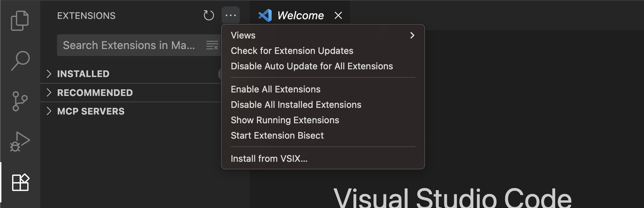Refresh the Extensions list
Image resolution: width=644 pixels, height=208 pixels.
coord(209,15)
